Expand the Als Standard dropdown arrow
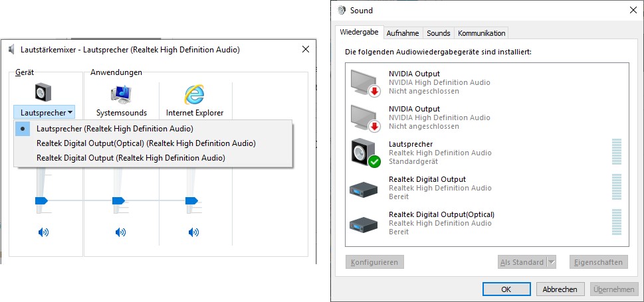644x302 pixels. click(552, 262)
